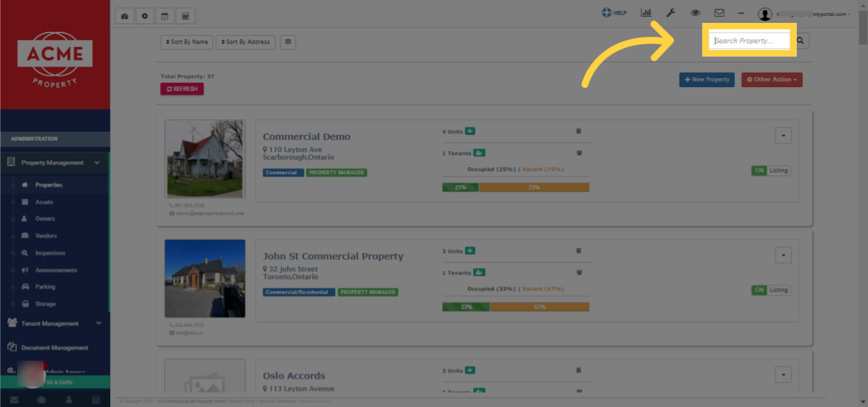868x407 pixels.
Task: Click the user avatar icon
Action: point(765,14)
